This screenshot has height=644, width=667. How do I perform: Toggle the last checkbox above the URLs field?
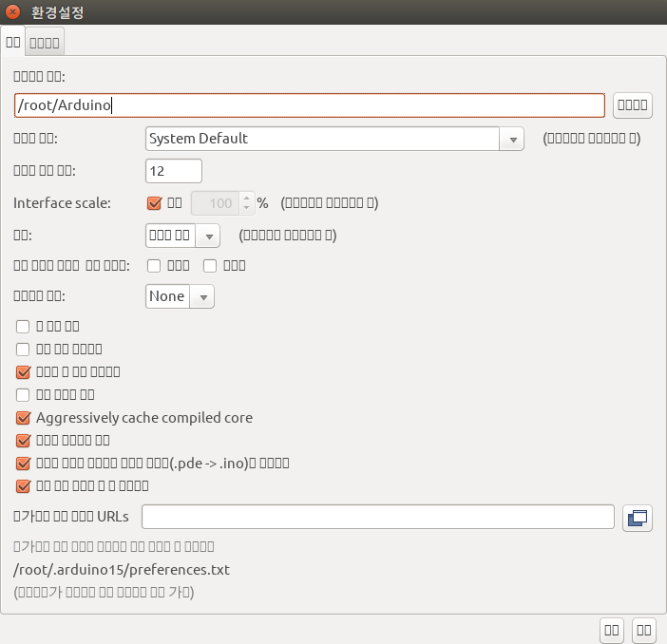pos(23,486)
